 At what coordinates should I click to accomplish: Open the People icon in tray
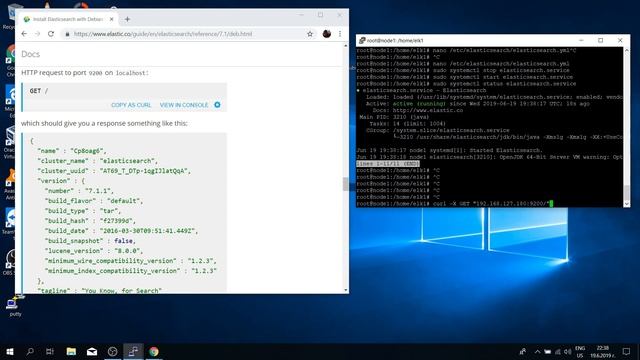coord(523,351)
